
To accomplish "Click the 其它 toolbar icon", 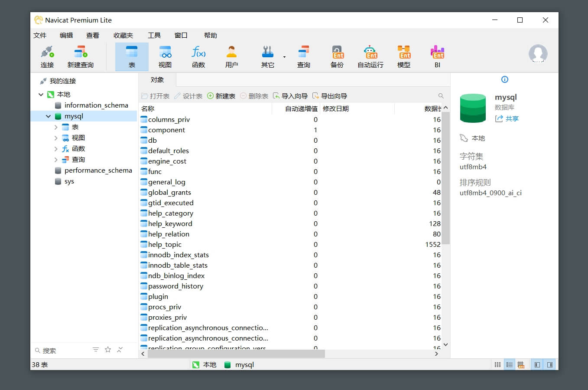I will pyautogui.click(x=268, y=57).
